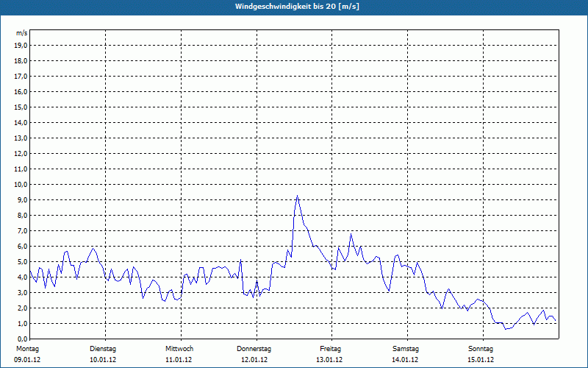Click the '15,0' y-axis label
588x368 pixels.
coord(21,107)
